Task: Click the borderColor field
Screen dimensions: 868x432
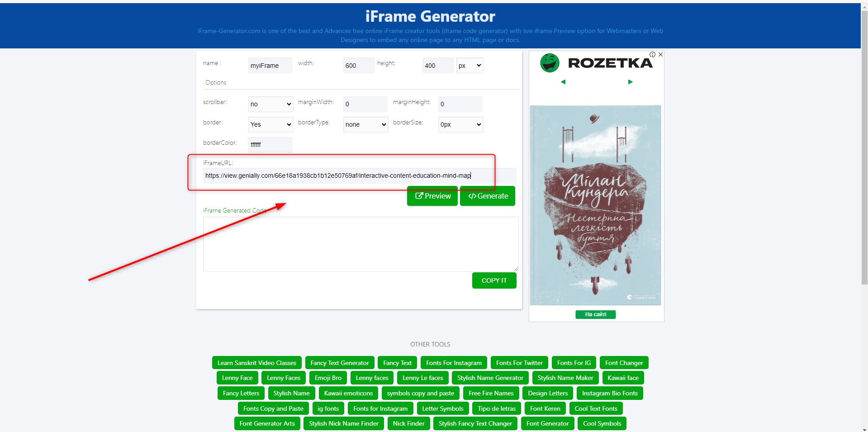Action: (x=270, y=145)
